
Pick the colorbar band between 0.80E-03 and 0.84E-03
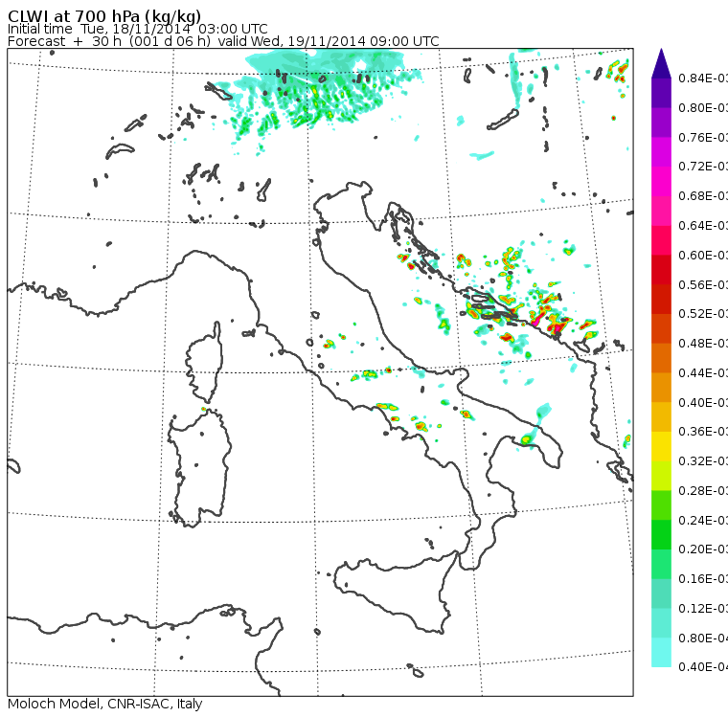click(661, 93)
